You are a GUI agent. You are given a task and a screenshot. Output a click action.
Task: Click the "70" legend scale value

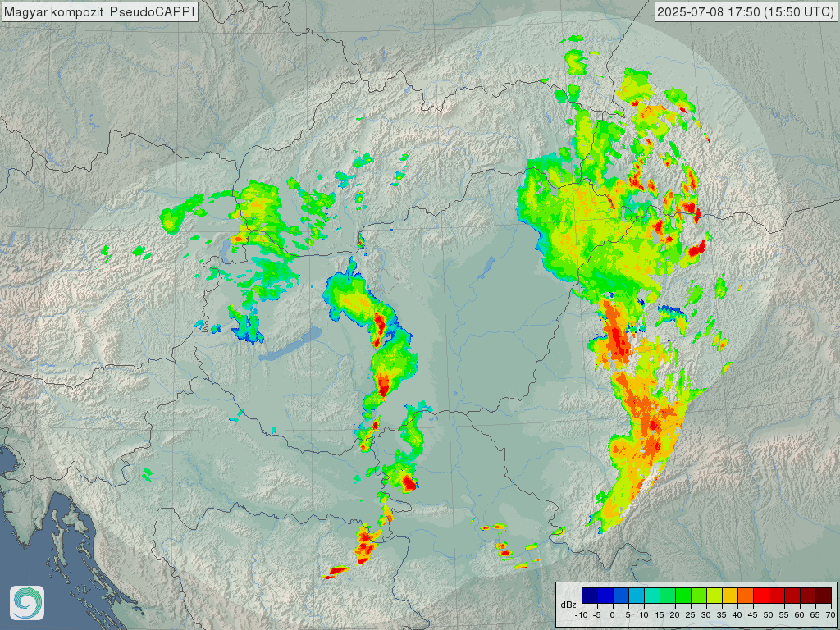point(830,615)
